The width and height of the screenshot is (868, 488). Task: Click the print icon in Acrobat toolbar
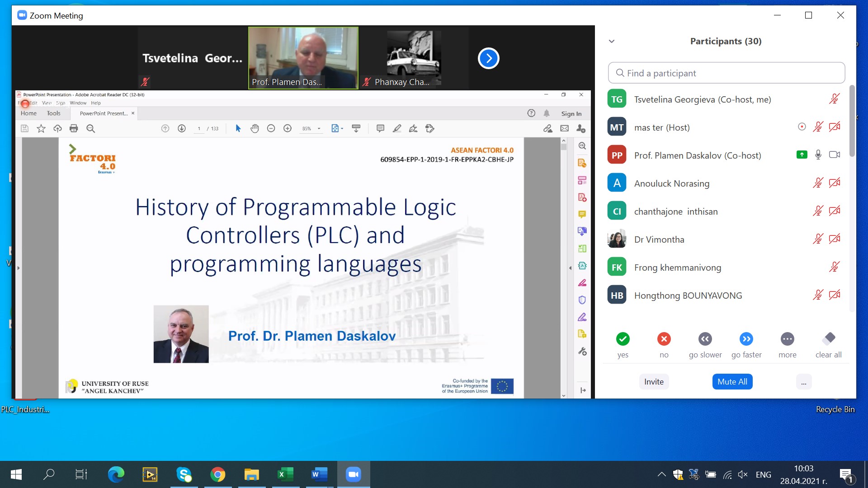[74, 129]
